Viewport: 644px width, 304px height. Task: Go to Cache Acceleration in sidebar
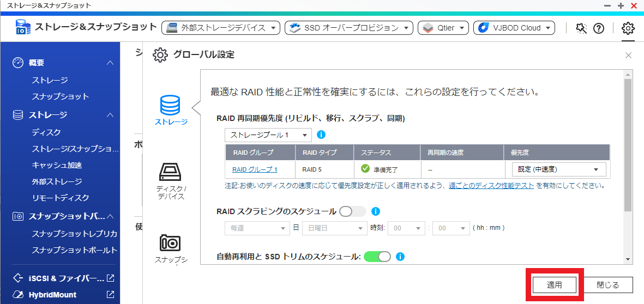coord(57,165)
